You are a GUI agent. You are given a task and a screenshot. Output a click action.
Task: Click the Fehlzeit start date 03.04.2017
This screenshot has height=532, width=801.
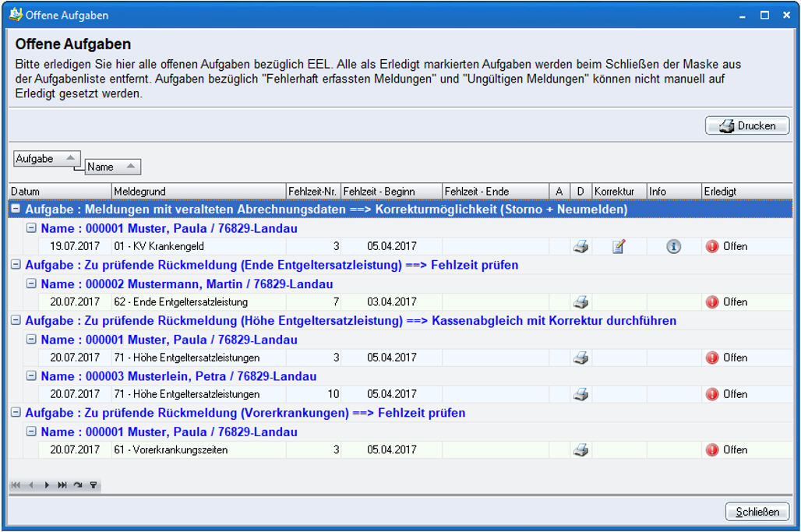pos(391,302)
